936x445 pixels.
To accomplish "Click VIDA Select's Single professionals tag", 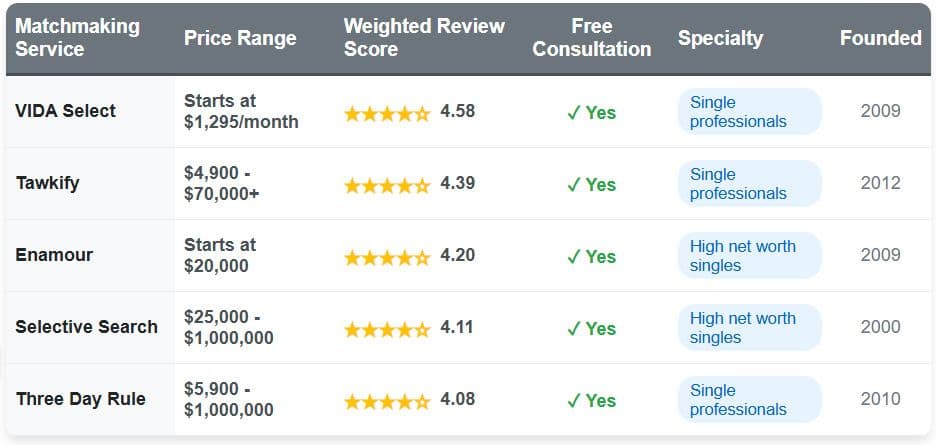I will tap(748, 112).
